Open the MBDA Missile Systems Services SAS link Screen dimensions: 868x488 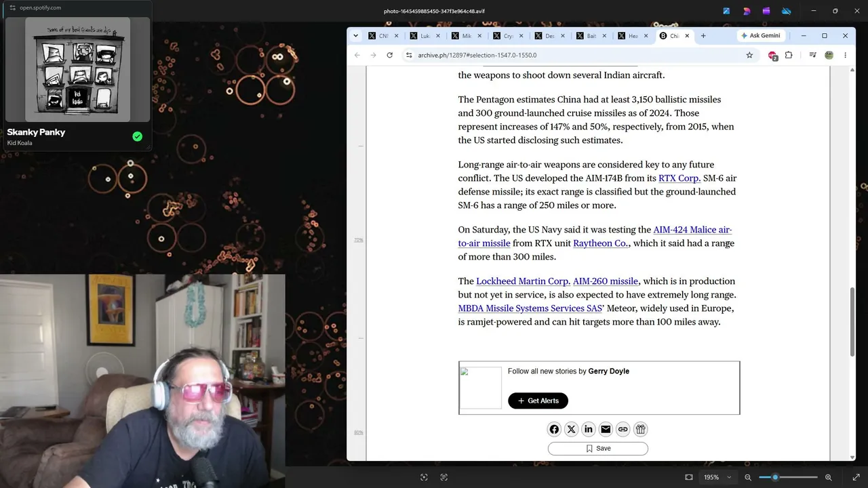click(x=531, y=308)
